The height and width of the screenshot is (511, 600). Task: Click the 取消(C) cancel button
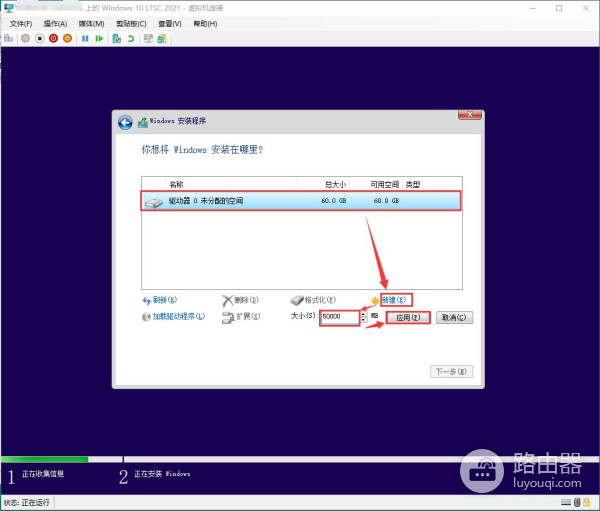[x=454, y=317]
